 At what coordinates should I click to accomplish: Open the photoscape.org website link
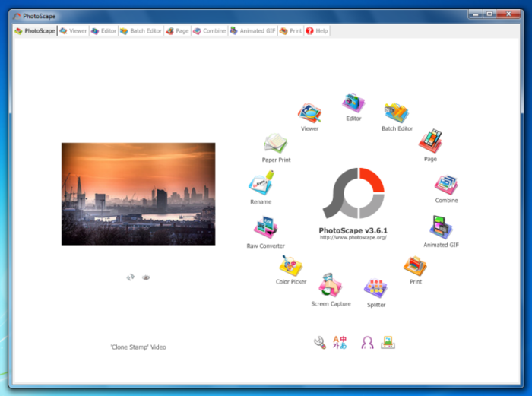[353, 238]
